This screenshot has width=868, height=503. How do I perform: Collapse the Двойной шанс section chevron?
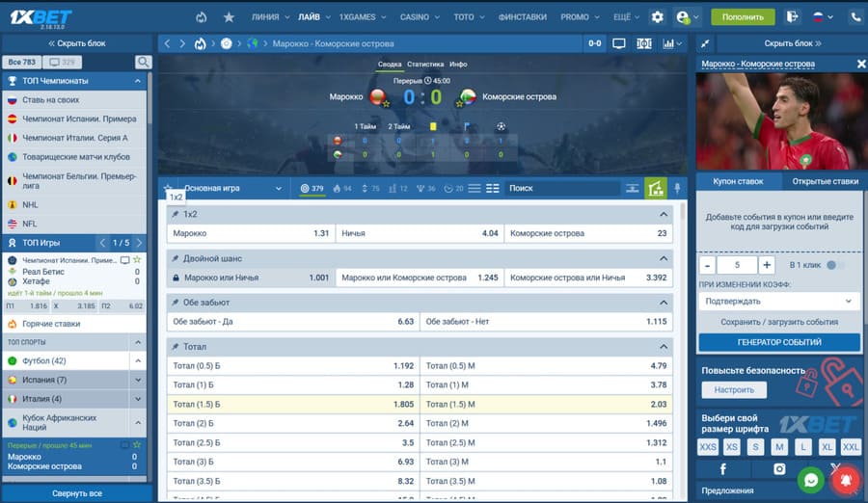[x=664, y=258]
